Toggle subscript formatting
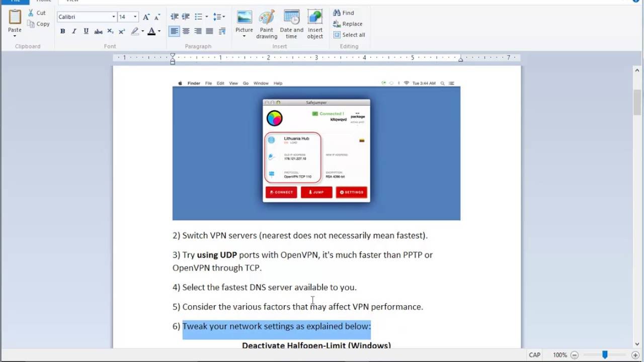Screen dimensions: 644x362 (x=110, y=31)
